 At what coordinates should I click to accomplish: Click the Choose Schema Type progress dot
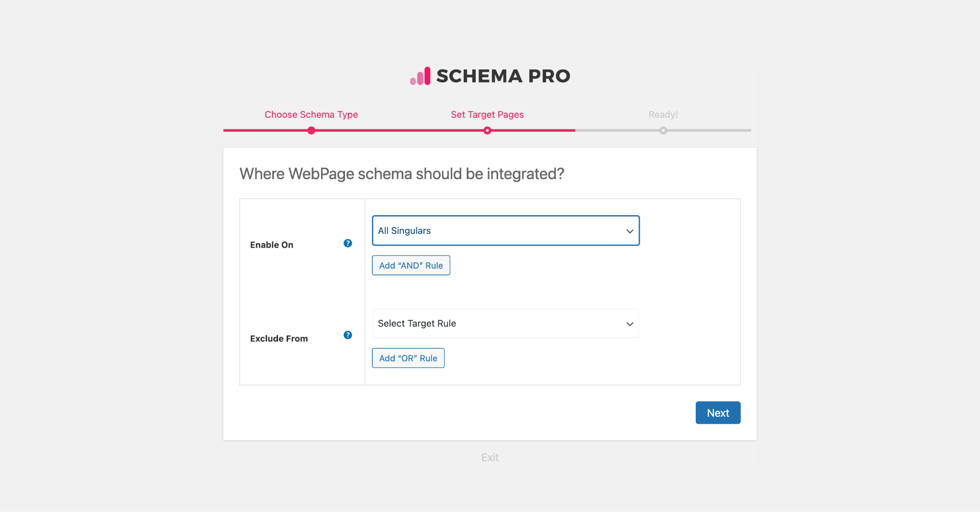(x=312, y=130)
